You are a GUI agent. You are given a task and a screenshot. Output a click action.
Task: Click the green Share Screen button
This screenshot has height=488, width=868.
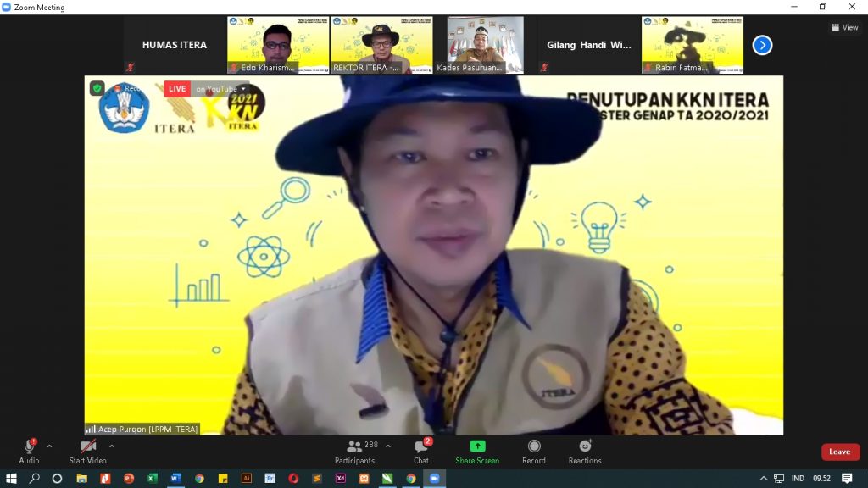click(477, 452)
